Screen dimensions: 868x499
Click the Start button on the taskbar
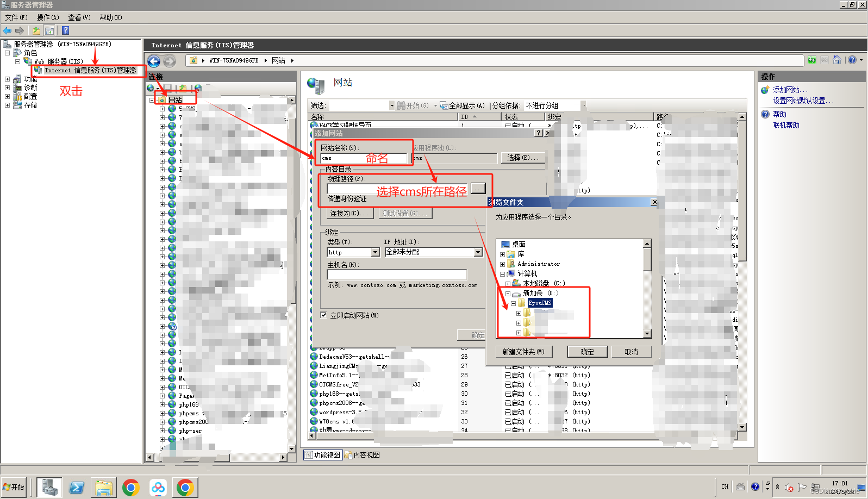tap(14, 487)
